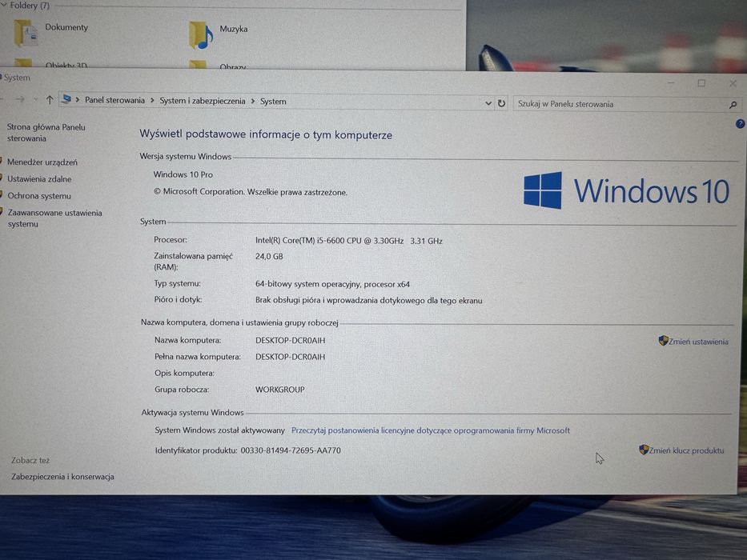Viewport: 747px width, 560px height.
Task: Open Ochrona systemu from the sidebar
Action: pos(39,196)
